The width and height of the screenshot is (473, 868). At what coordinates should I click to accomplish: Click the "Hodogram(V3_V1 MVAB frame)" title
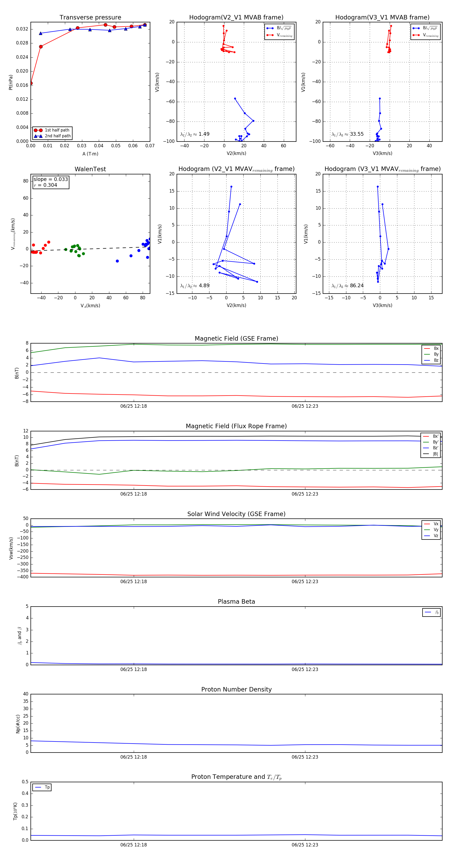click(x=382, y=18)
